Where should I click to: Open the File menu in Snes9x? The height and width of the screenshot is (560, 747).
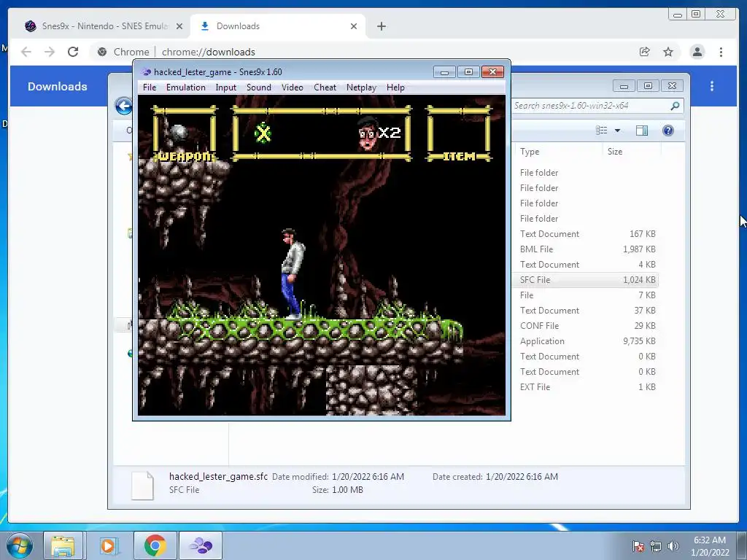click(x=149, y=87)
